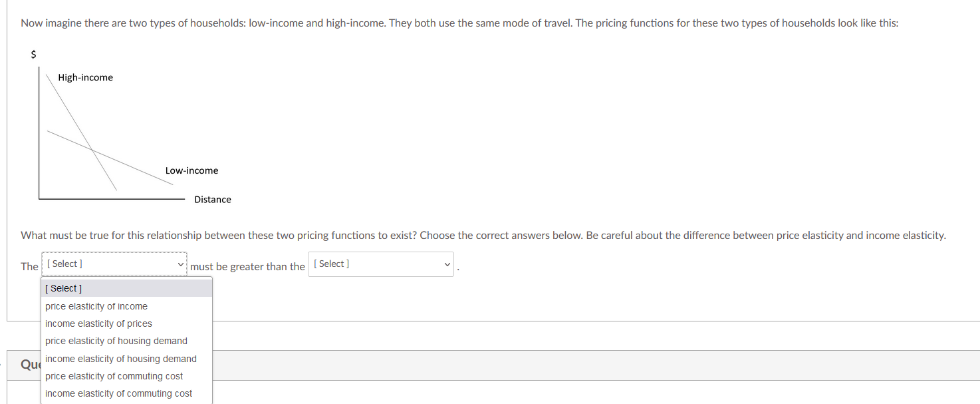
Task: Select the highlighted [Select] placeholder entry
Action: pyautogui.click(x=63, y=288)
